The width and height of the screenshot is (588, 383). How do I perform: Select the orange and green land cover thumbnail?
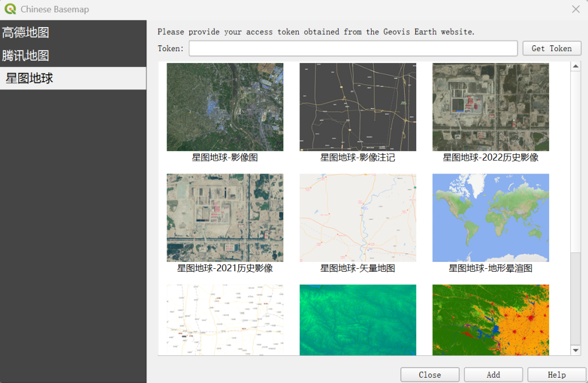(x=490, y=319)
